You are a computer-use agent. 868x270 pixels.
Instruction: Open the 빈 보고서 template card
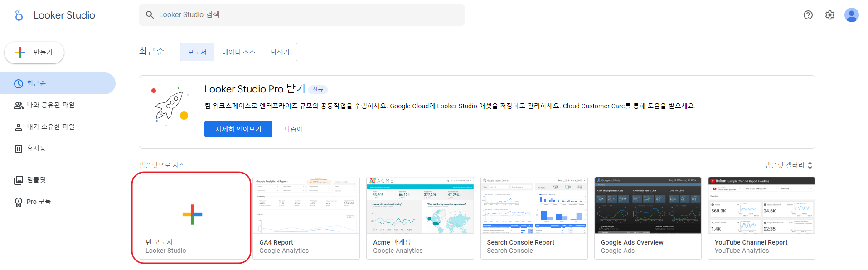tap(192, 218)
